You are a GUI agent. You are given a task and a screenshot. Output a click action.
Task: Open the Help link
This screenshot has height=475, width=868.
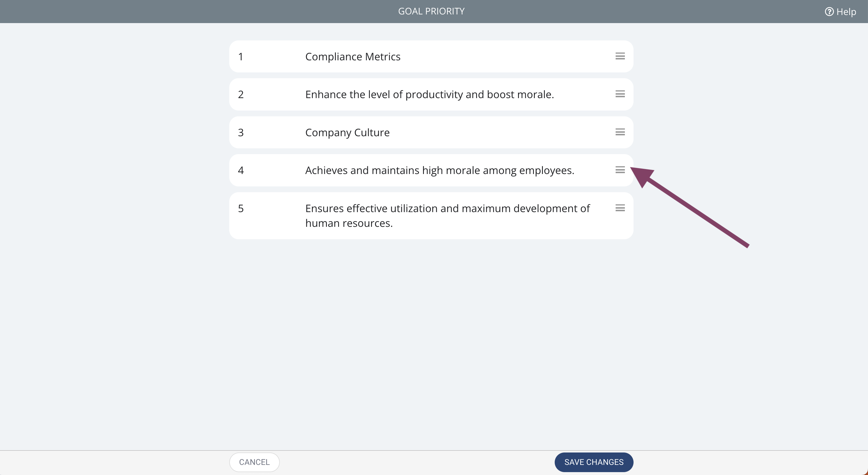click(x=840, y=12)
